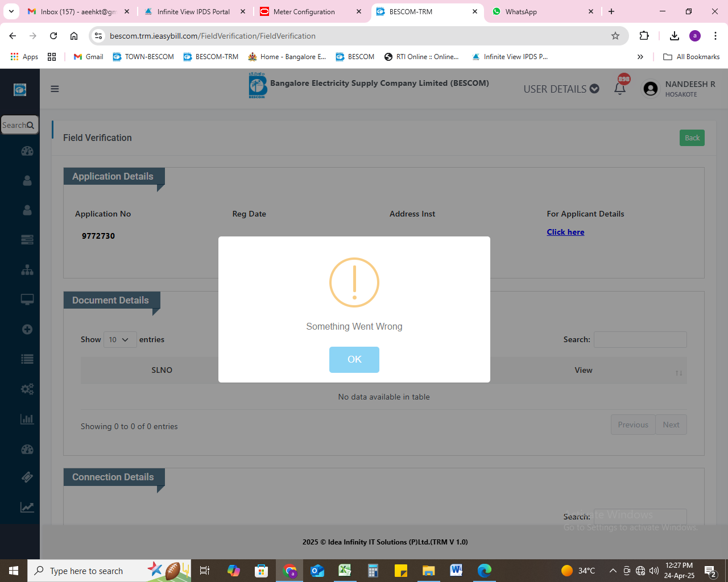Dismiss the error dialog with OK
The width and height of the screenshot is (728, 582).
(x=354, y=359)
